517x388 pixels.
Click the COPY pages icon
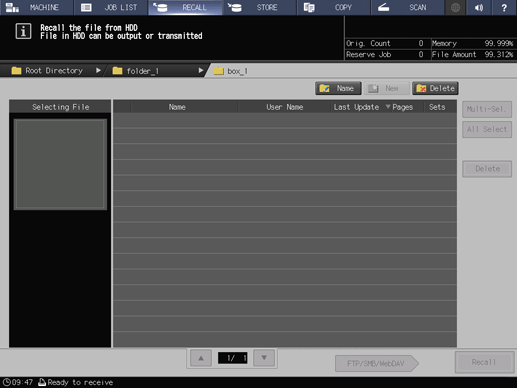[309, 7]
